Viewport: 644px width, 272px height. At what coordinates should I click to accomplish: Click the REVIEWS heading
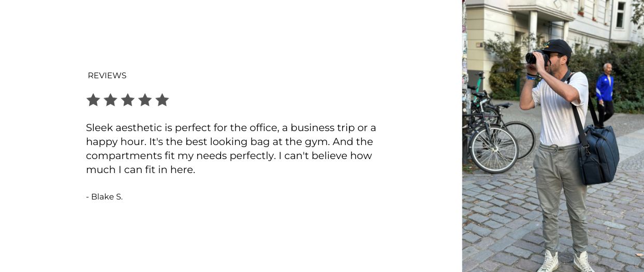[107, 76]
